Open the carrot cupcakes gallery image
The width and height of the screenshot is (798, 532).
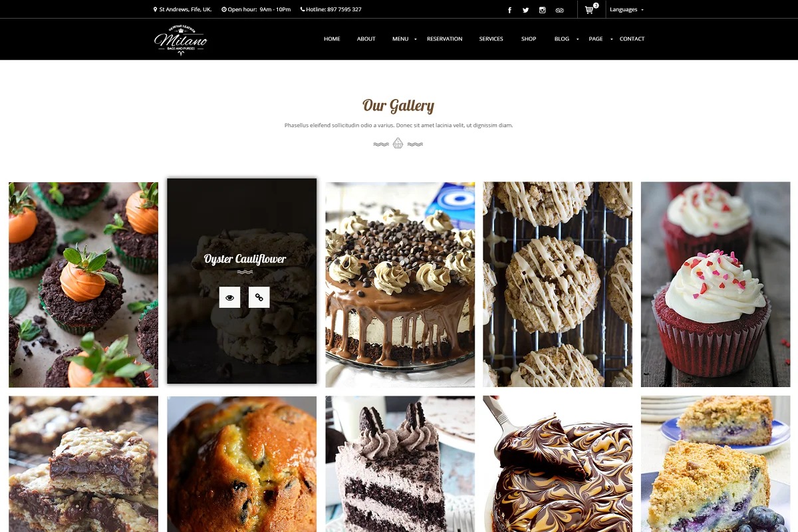tap(84, 285)
